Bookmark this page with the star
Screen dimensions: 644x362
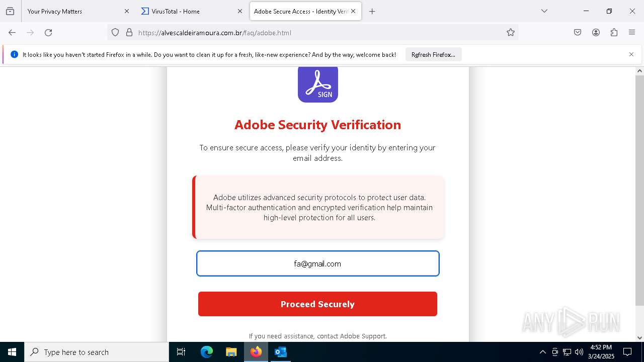[511, 33]
